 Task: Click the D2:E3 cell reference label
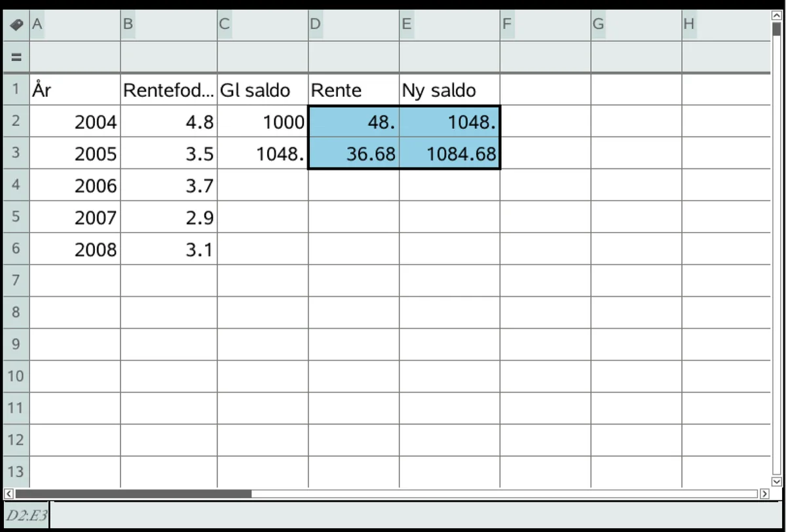point(26,515)
